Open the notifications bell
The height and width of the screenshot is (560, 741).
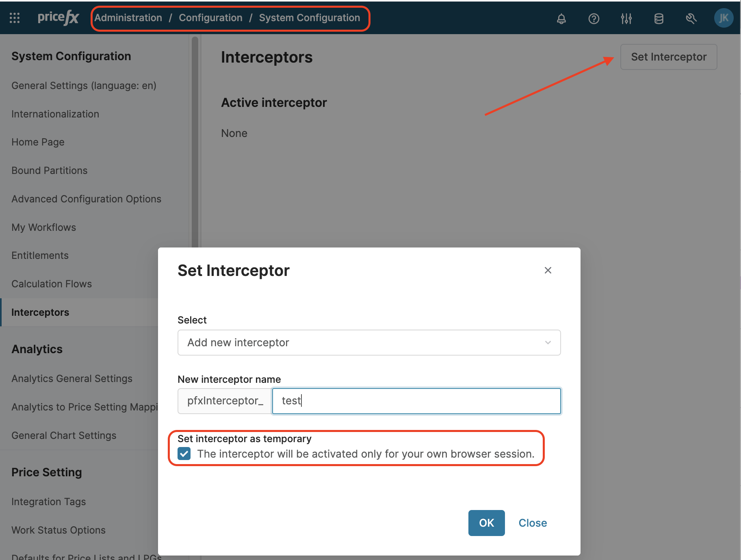pyautogui.click(x=561, y=19)
